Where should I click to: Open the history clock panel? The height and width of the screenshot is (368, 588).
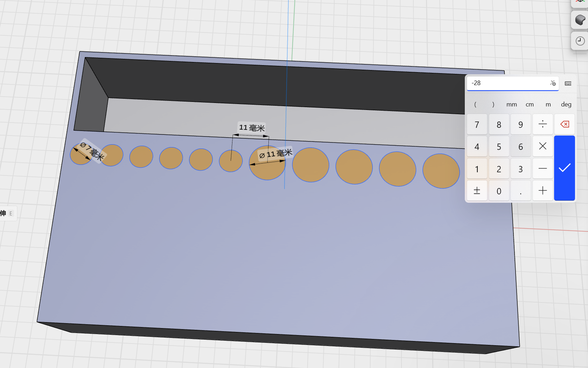coord(580,41)
